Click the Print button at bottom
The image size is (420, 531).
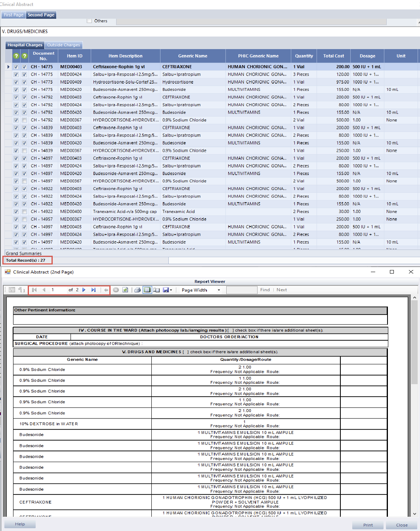(368, 525)
